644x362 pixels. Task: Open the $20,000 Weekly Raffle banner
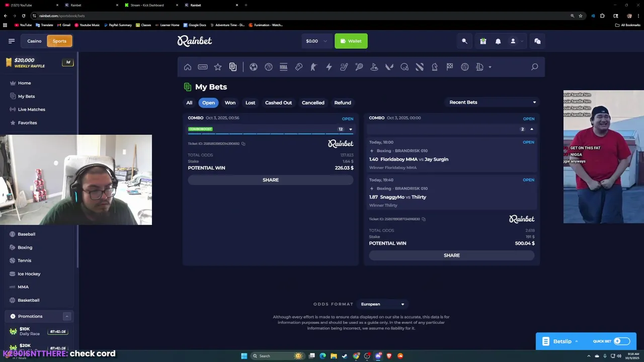pyautogui.click(x=39, y=63)
